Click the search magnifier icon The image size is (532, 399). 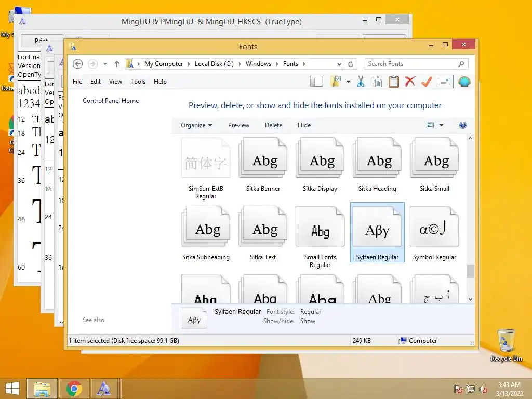[461, 64]
